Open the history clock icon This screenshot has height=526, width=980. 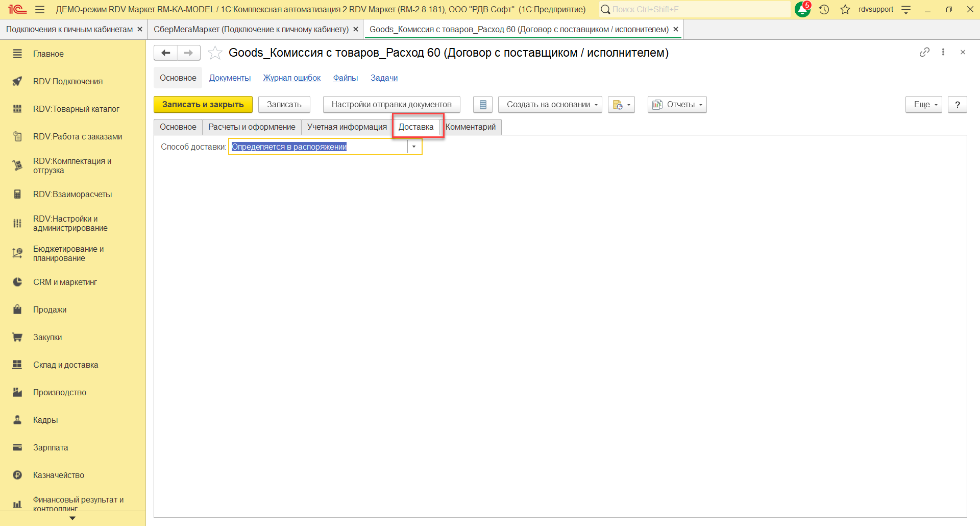[824, 9]
